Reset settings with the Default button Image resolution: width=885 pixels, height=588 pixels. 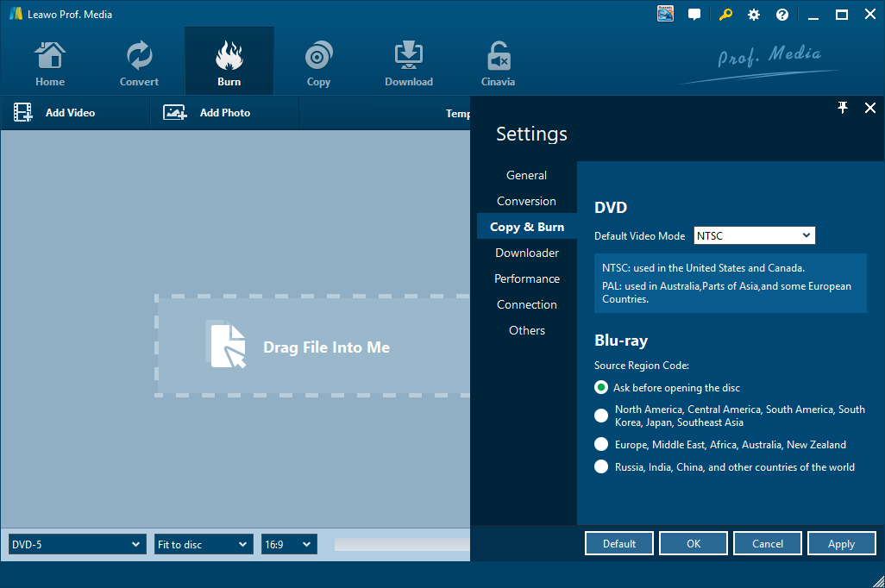618,543
